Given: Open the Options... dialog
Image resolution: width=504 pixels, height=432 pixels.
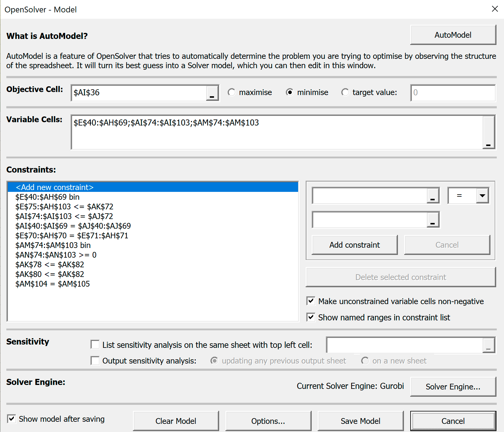Looking at the screenshot, I should point(268,421).
